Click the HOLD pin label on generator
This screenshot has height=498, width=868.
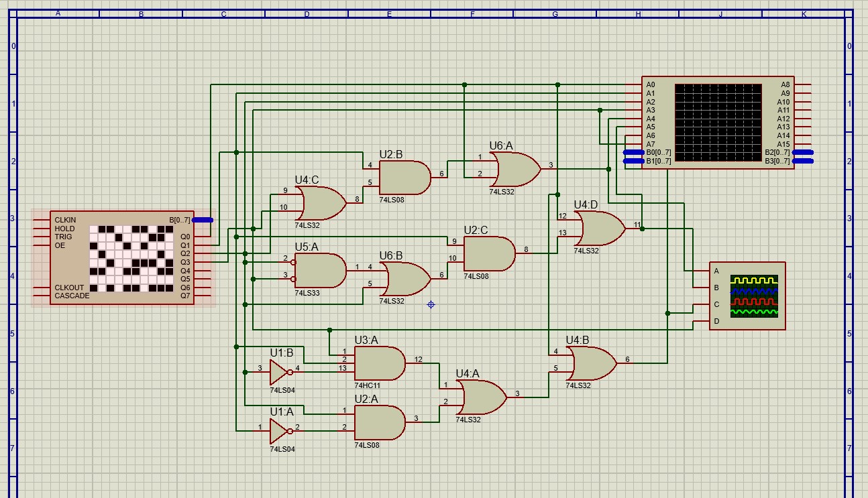(x=64, y=229)
